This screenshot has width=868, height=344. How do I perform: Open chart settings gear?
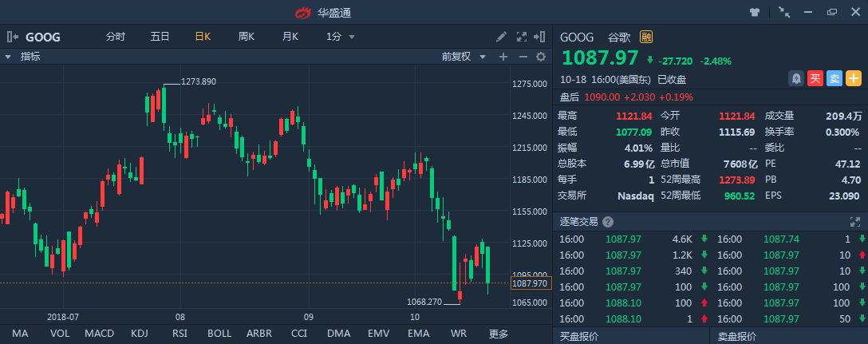(x=541, y=57)
